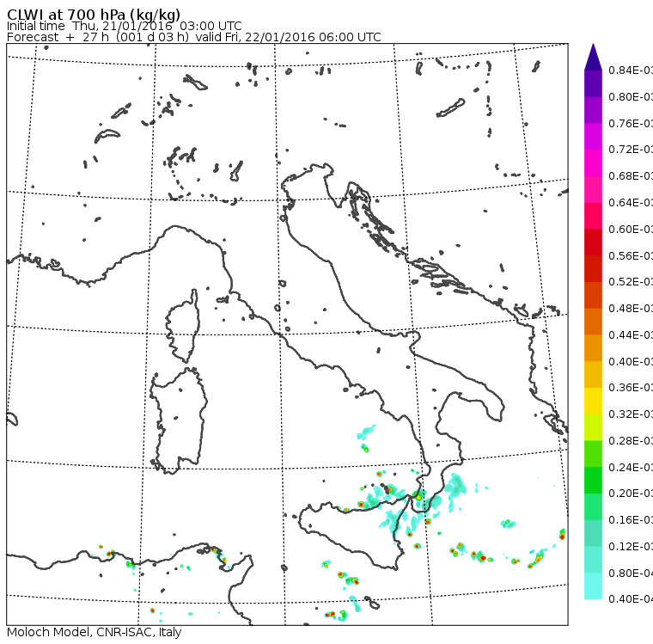
Task: Select the swatch between 0.72E-03 and 0.76E-03
Action: [x=593, y=136]
